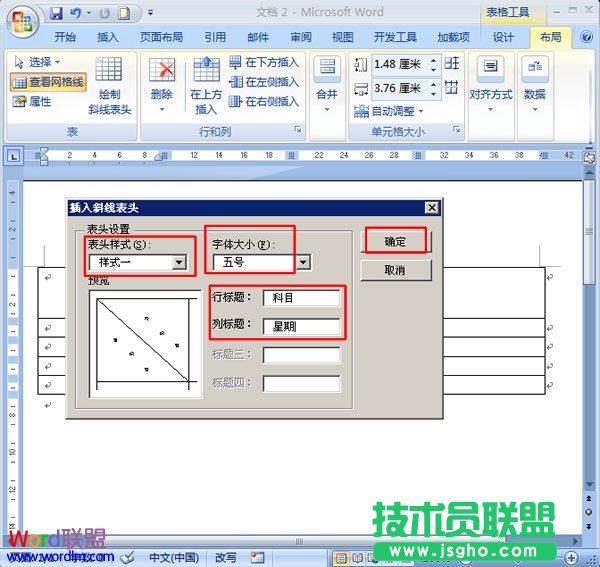
Task: Switch to Insert (插入) tab
Action: pyautogui.click(x=108, y=37)
